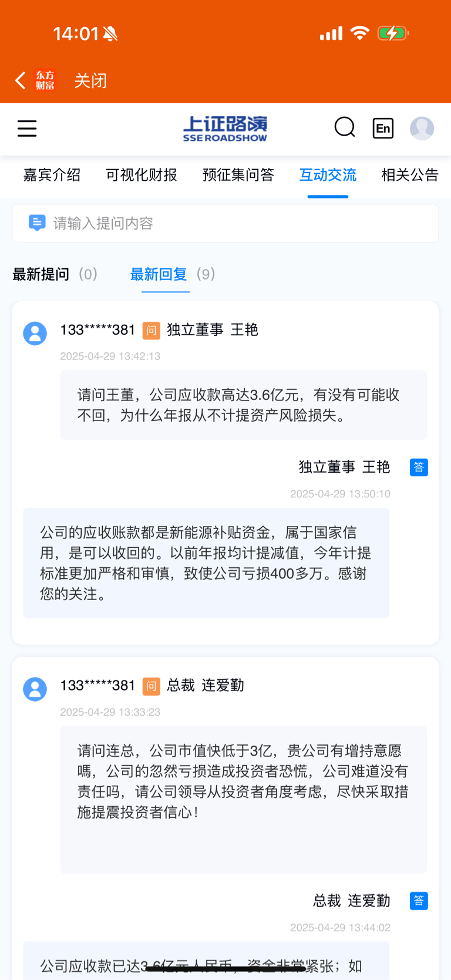The image size is (451, 980).
Task: Open the hamburger menu icon
Action: coord(27,128)
